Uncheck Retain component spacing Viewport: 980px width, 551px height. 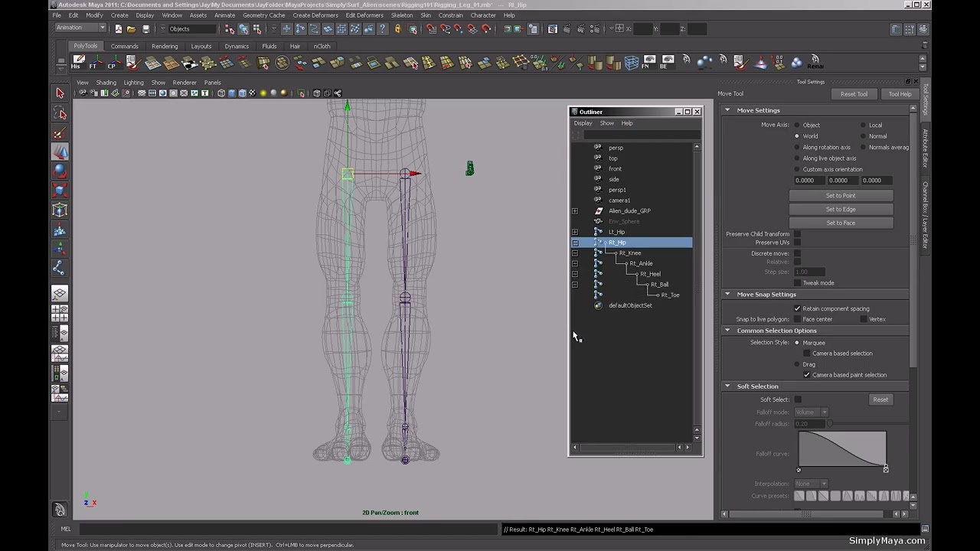tap(797, 308)
